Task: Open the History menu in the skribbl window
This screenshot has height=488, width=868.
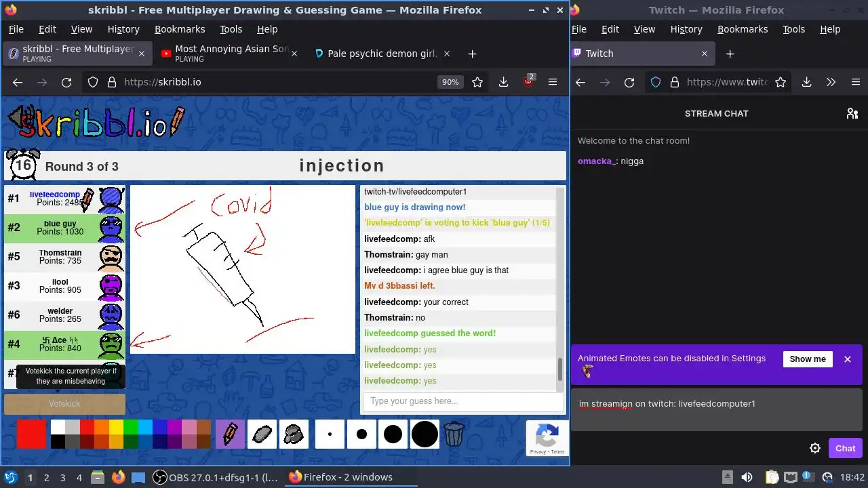Action: pos(123,29)
